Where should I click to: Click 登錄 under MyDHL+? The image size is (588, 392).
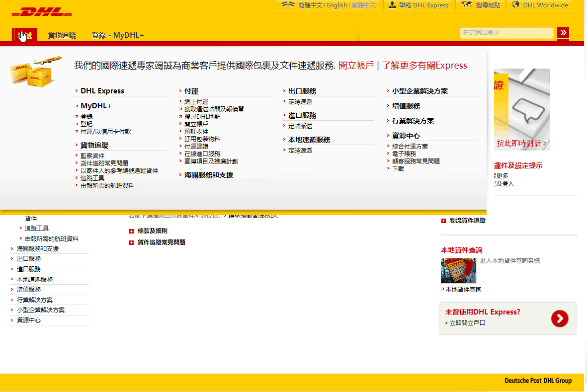point(86,117)
